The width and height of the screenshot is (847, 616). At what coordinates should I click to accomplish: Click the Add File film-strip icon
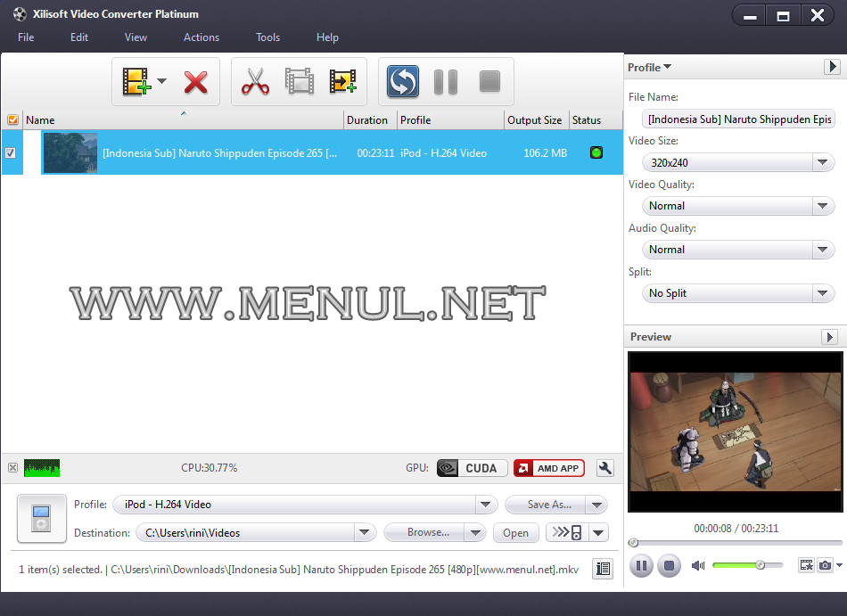click(136, 81)
